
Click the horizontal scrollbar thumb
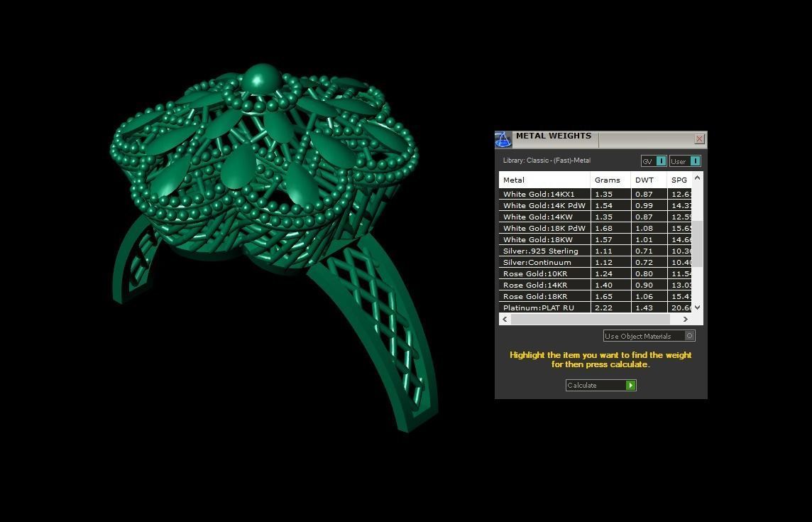pos(591,320)
